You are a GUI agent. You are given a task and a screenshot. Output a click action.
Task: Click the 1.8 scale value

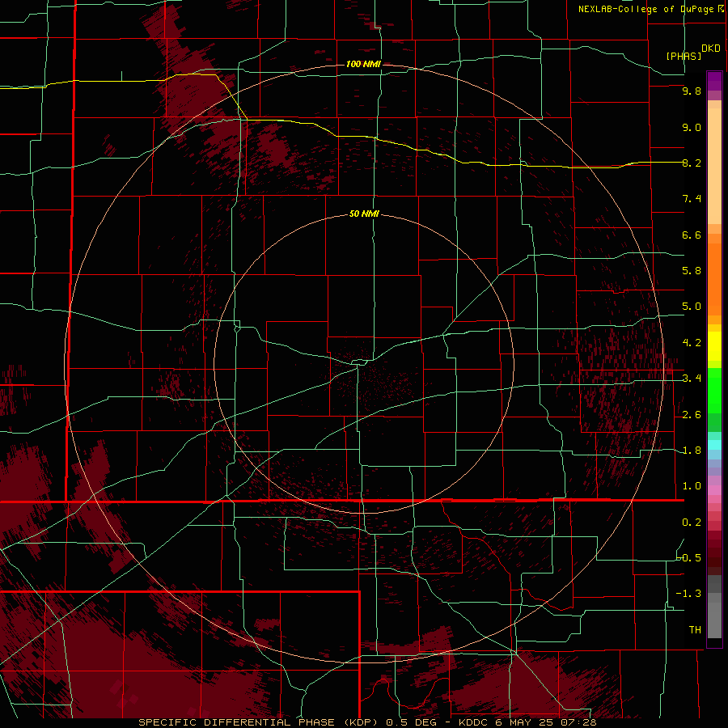point(692,451)
